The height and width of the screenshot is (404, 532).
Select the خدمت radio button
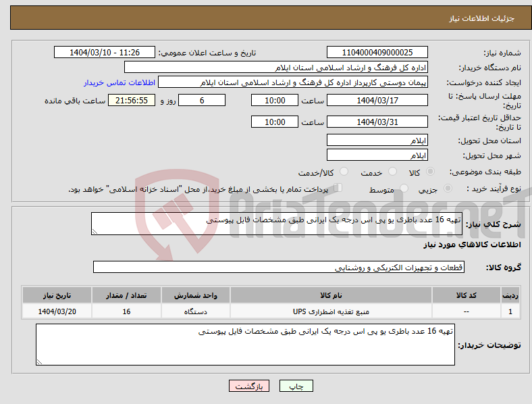[x=392, y=172]
